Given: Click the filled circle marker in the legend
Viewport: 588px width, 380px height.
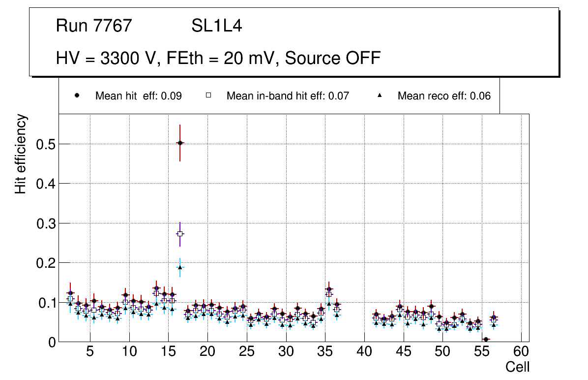Looking at the screenshot, I should point(77,95).
